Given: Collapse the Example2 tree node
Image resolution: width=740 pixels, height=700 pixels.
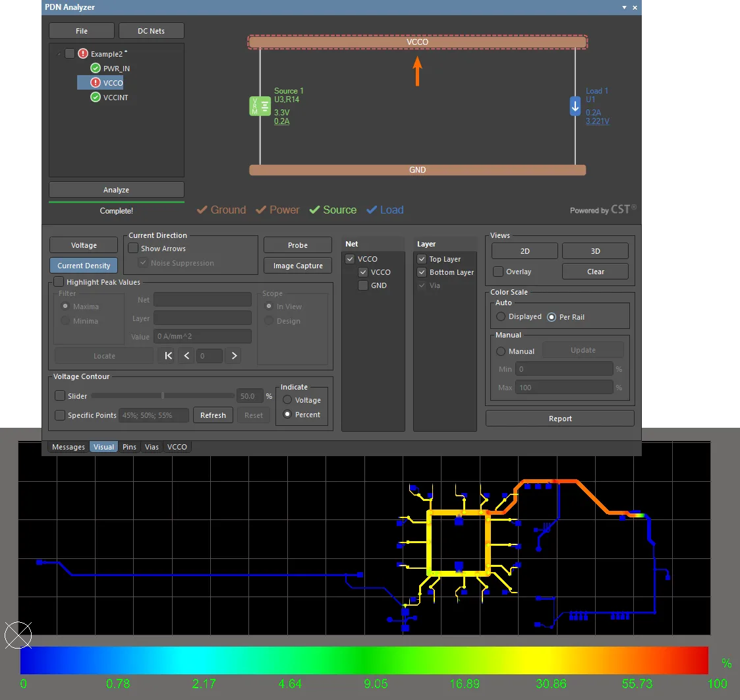Looking at the screenshot, I should click(x=59, y=54).
